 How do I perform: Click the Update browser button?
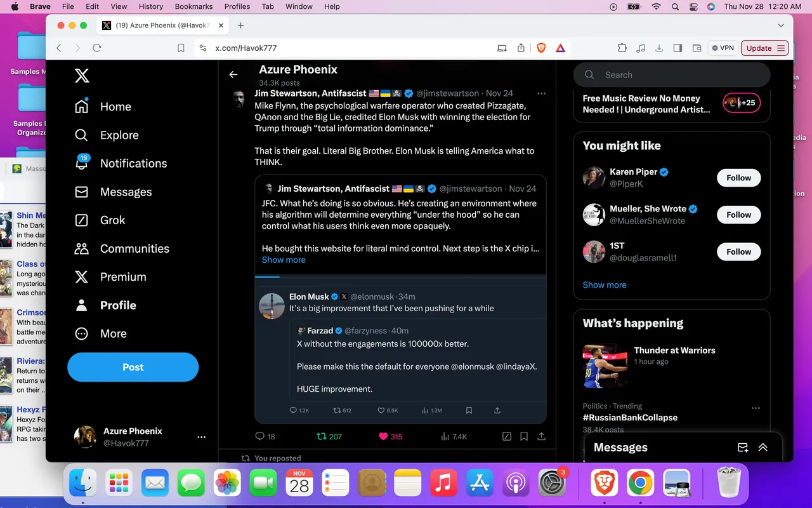click(x=764, y=48)
